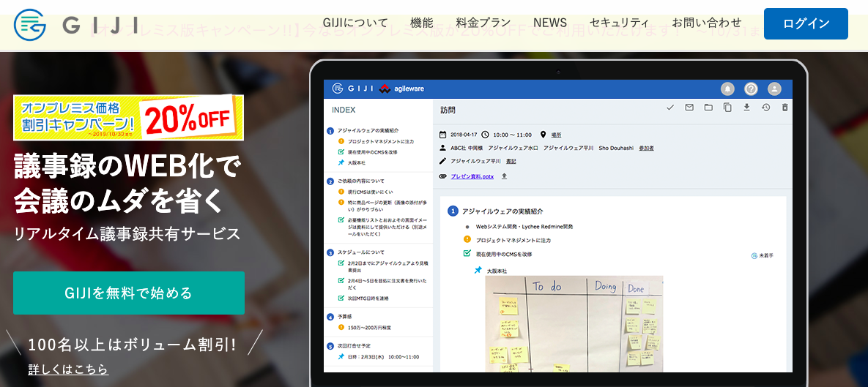Toggle INDEX checkbox 2月2日までにアジャイルウェアより見積書提出
This screenshot has height=387, width=868.
pos(341,263)
